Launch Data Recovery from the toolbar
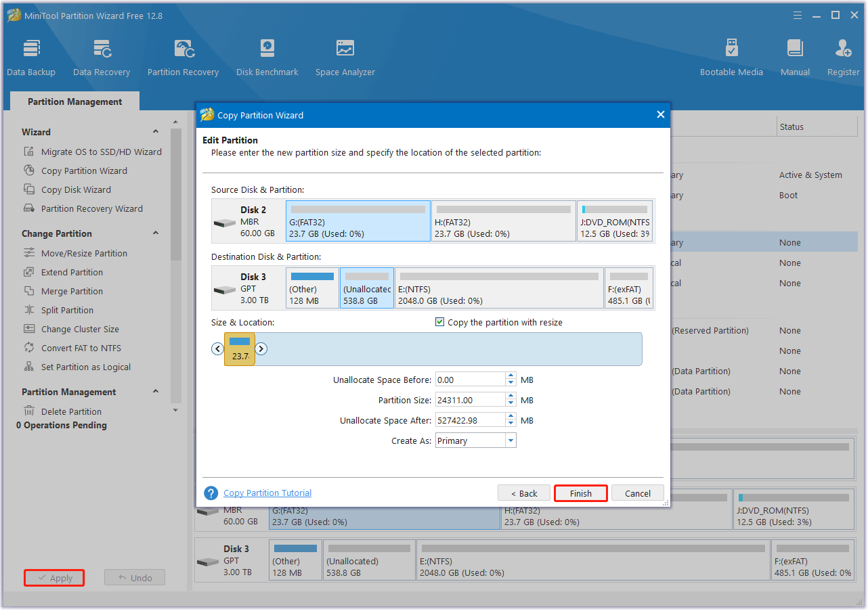Screen dimensions: 868x611 click(102, 58)
